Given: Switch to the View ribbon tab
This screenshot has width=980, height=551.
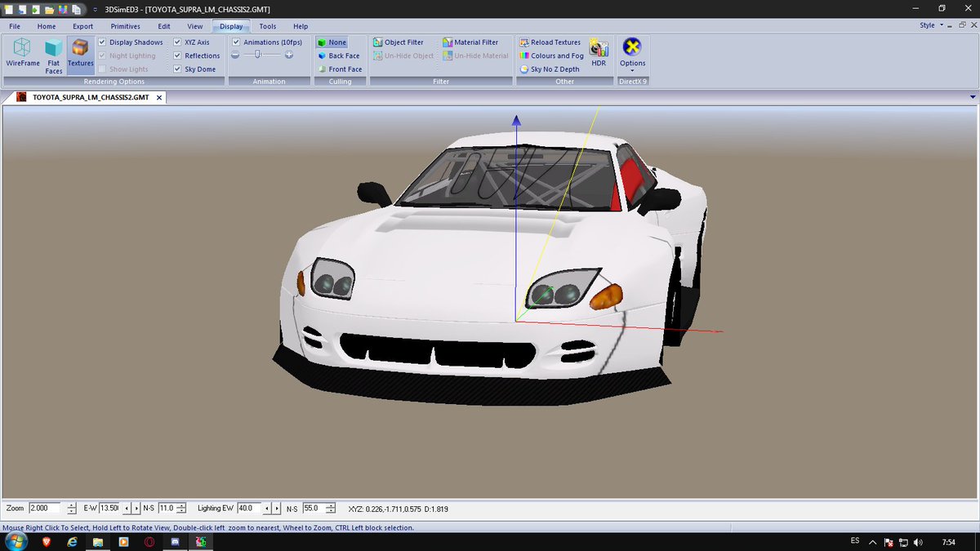Looking at the screenshot, I should click(x=195, y=26).
